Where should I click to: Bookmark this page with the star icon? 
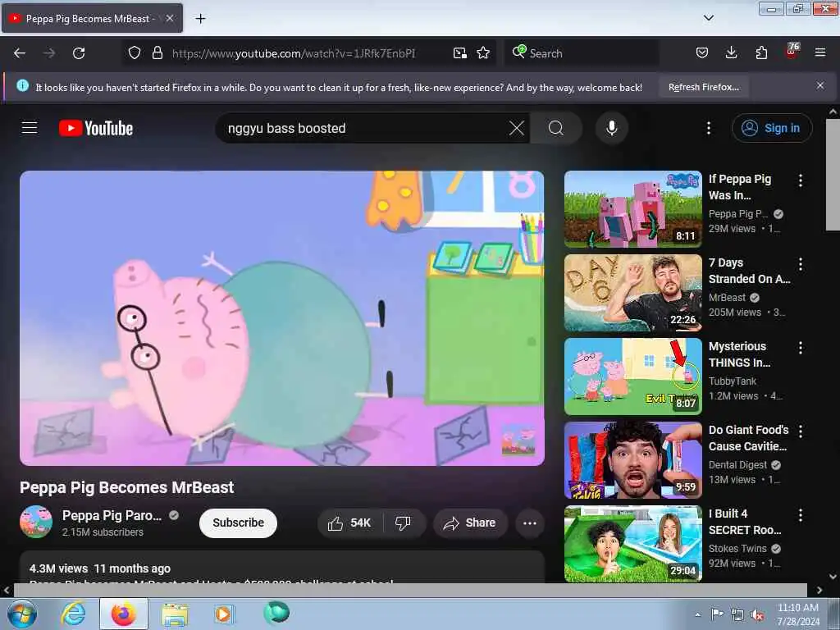(x=483, y=53)
